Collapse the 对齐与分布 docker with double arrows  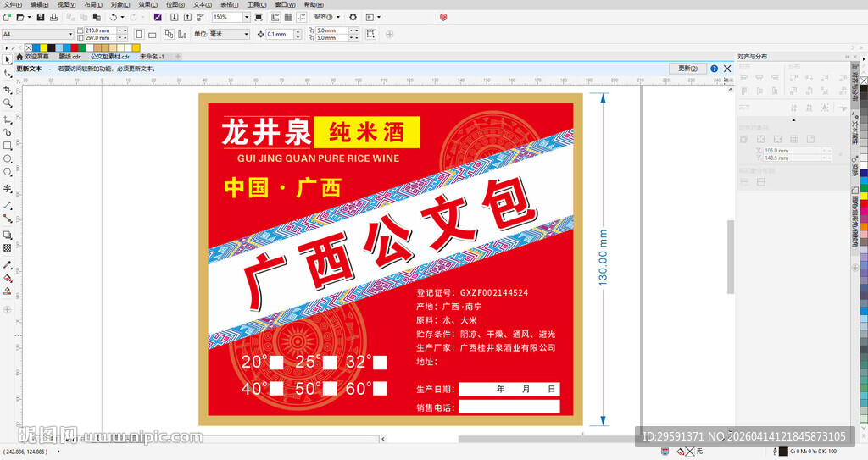(x=847, y=57)
